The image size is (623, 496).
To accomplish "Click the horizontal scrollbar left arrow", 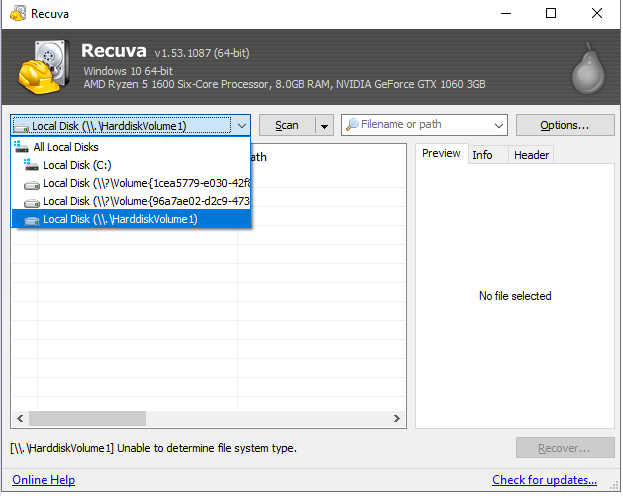I will point(20,418).
